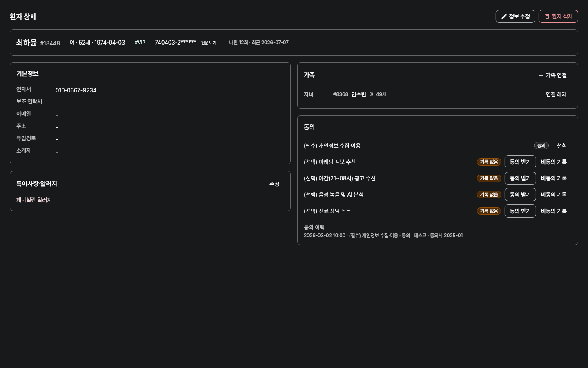Edit the 특이사항·알러지 section via 수정

(x=274, y=184)
